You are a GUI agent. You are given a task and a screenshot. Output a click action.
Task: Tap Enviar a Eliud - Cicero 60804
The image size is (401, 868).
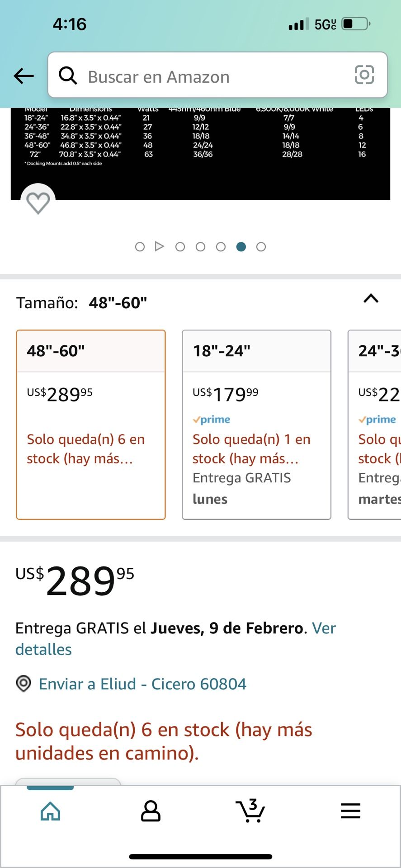pyautogui.click(x=142, y=684)
